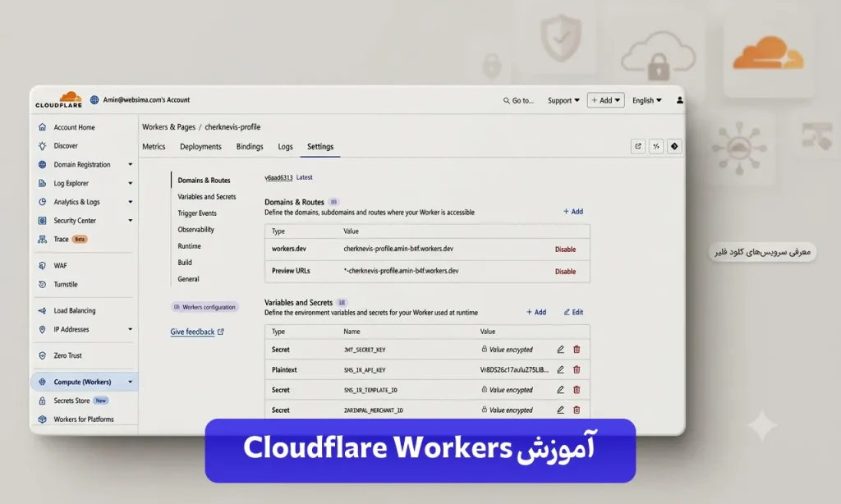841x504 pixels.
Task: Switch to the Deployments tab
Action: point(200,146)
